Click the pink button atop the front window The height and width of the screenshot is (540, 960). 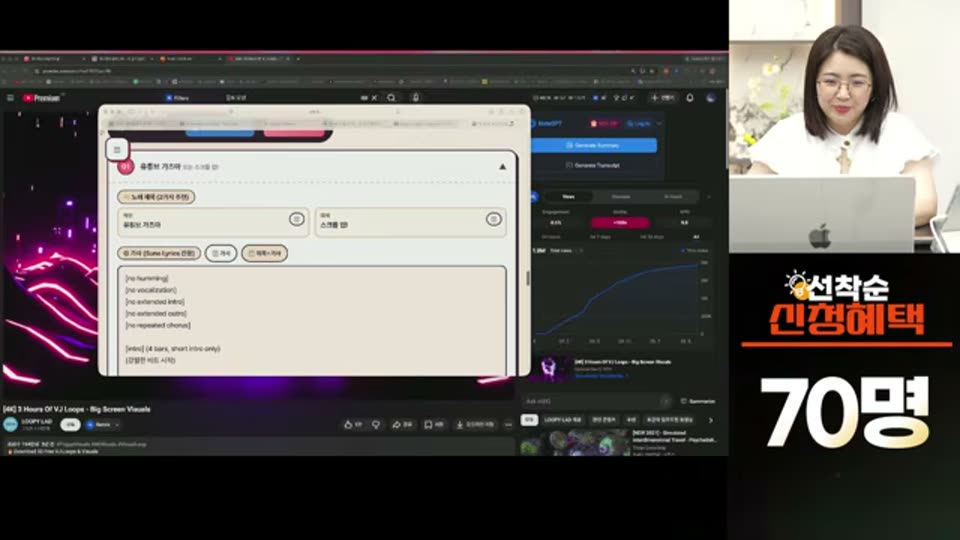tap(294, 132)
